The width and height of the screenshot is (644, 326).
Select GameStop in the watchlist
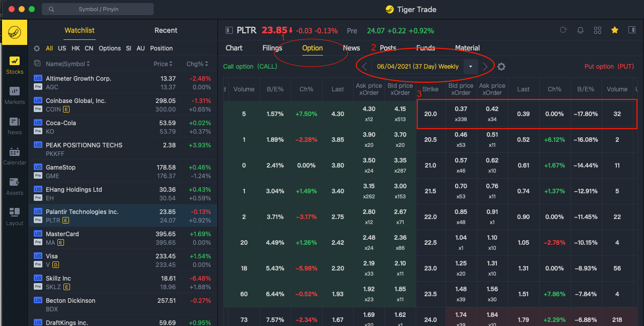[x=123, y=172]
